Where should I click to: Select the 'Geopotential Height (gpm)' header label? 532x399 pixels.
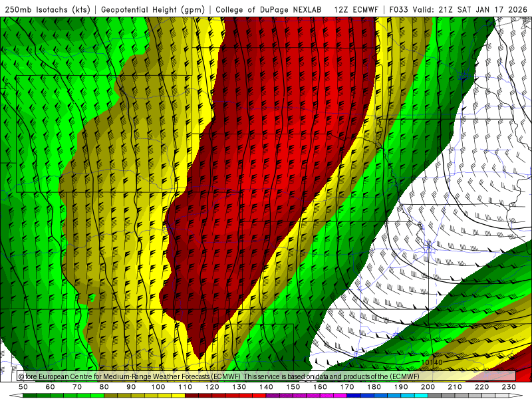[153, 10]
